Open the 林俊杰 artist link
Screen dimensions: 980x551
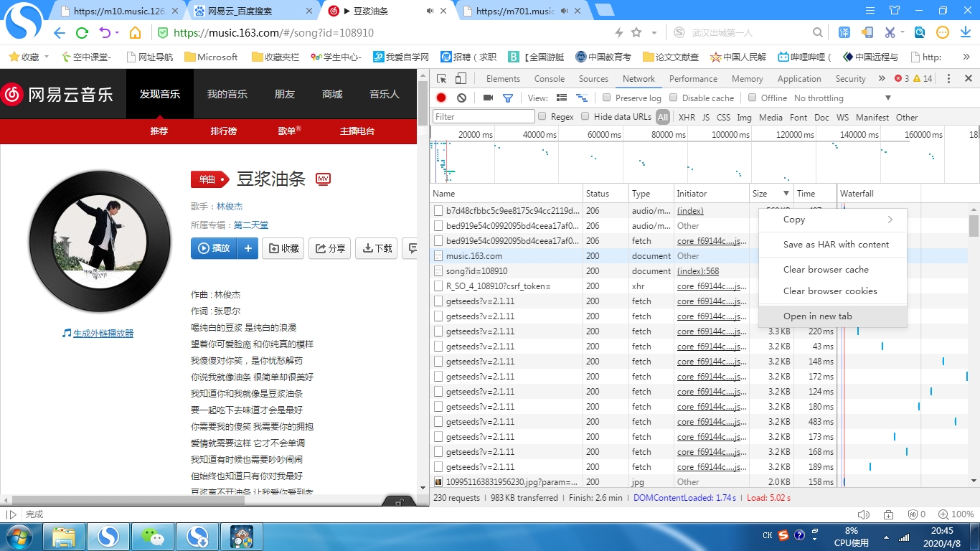(230, 207)
